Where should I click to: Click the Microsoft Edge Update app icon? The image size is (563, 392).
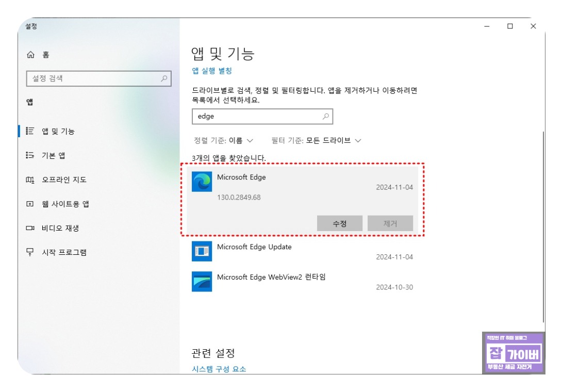(x=202, y=251)
